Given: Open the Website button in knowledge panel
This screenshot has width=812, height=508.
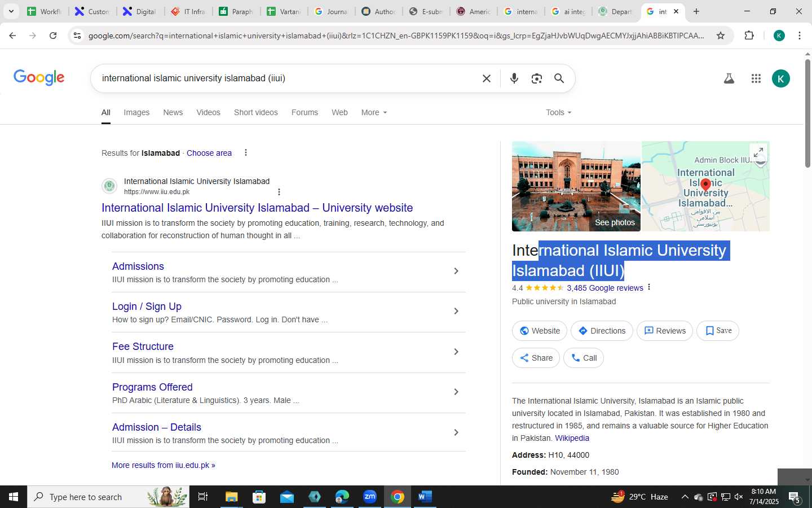Looking at the screenshot, I should coord(540,331).
